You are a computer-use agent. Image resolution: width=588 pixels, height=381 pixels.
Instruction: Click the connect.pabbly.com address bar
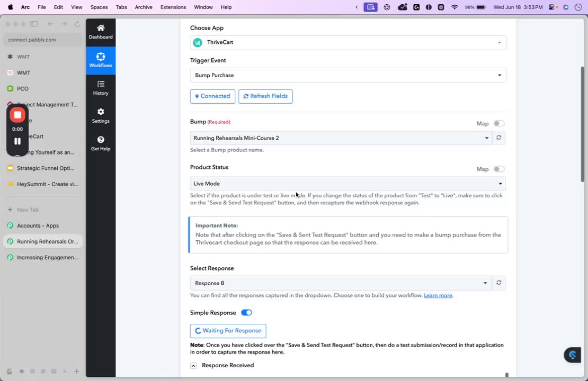[x=43, y=40]
